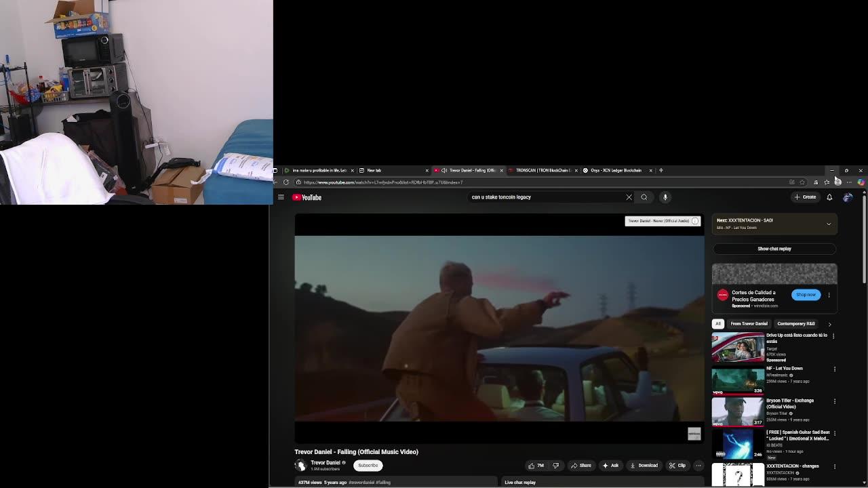Click the channel watermark in video corner
Screen dimensions: 868x488
[694, 434]
